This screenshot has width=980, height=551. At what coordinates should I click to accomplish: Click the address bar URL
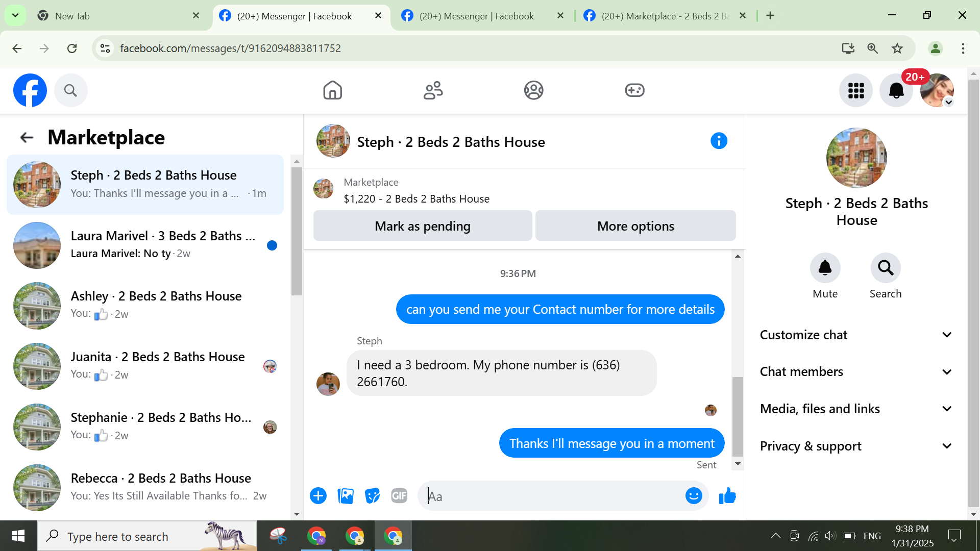230,48
